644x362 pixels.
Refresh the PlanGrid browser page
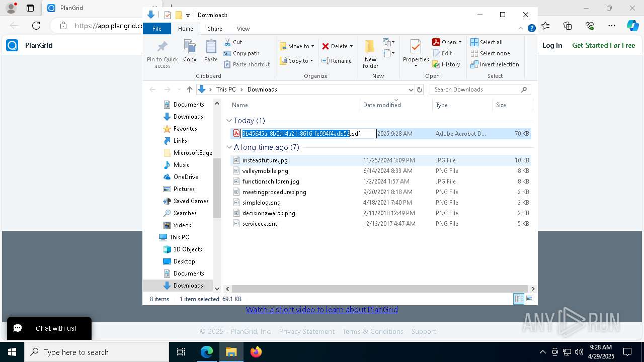tap(36, 26)
